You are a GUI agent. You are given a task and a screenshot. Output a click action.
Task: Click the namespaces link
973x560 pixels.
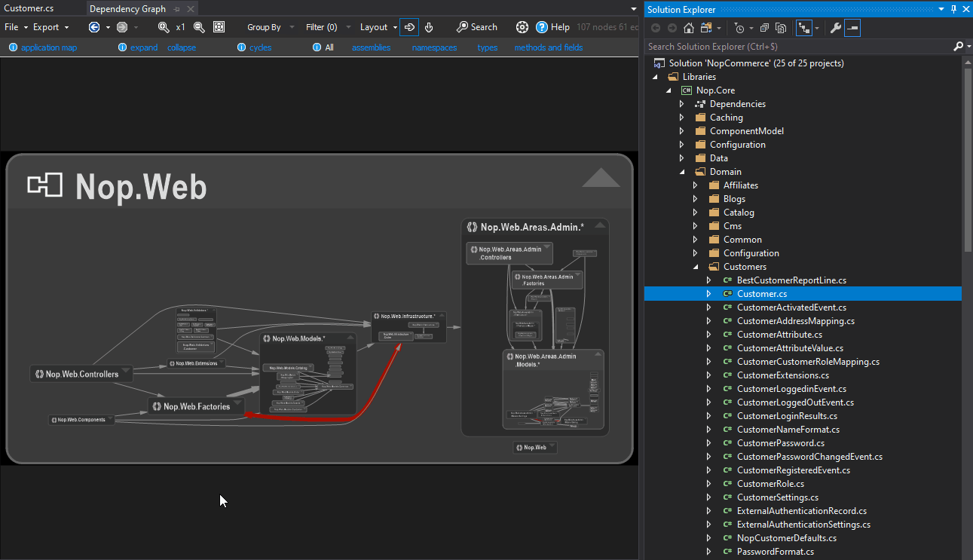[x=434, y=47]
